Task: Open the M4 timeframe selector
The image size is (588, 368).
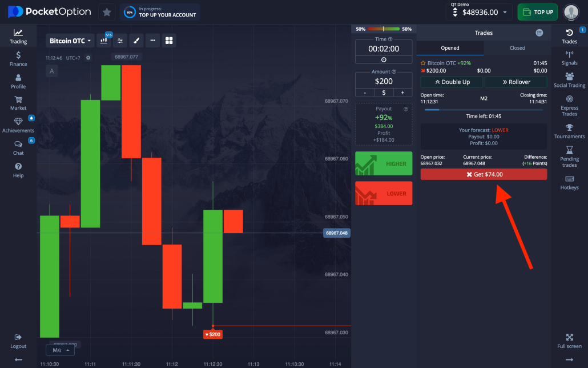Action: 60,349
